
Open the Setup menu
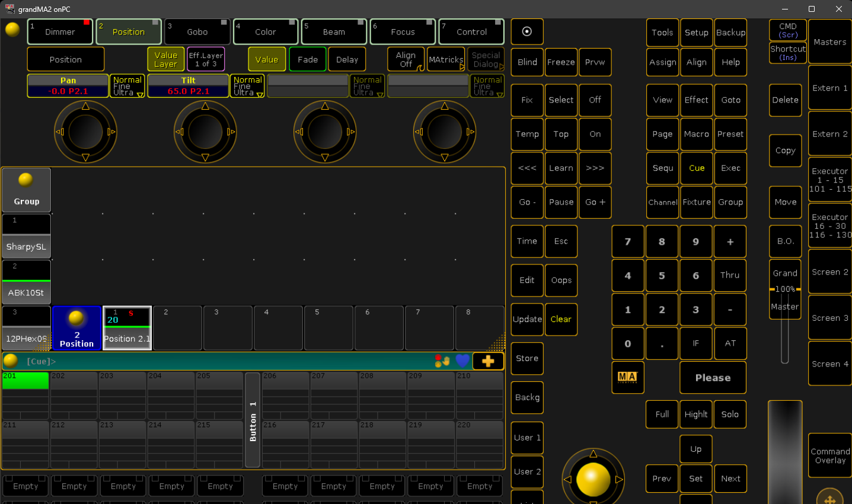click(x=696, y=33)
